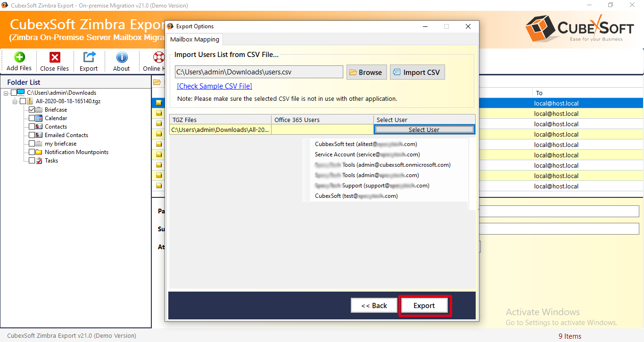This screenshot has height=342, width=644.
Task: Select the Briefcase folder label
Action: click(x=56, y=110)
